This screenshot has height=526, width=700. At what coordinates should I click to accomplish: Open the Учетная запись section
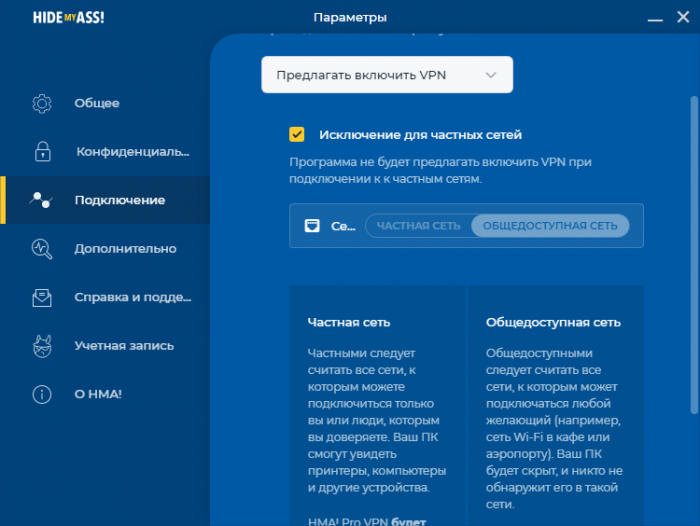coord(105,346)
